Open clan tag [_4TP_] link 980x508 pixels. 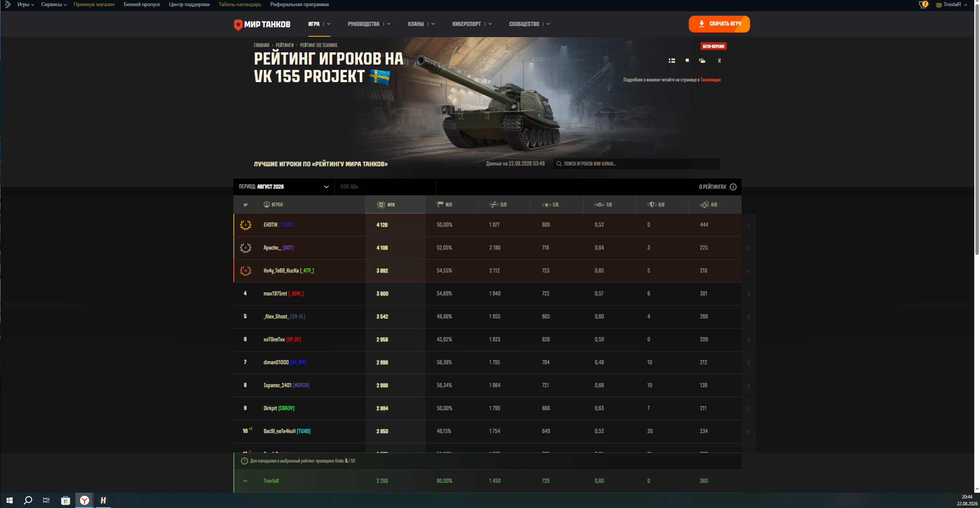[307, 271]
